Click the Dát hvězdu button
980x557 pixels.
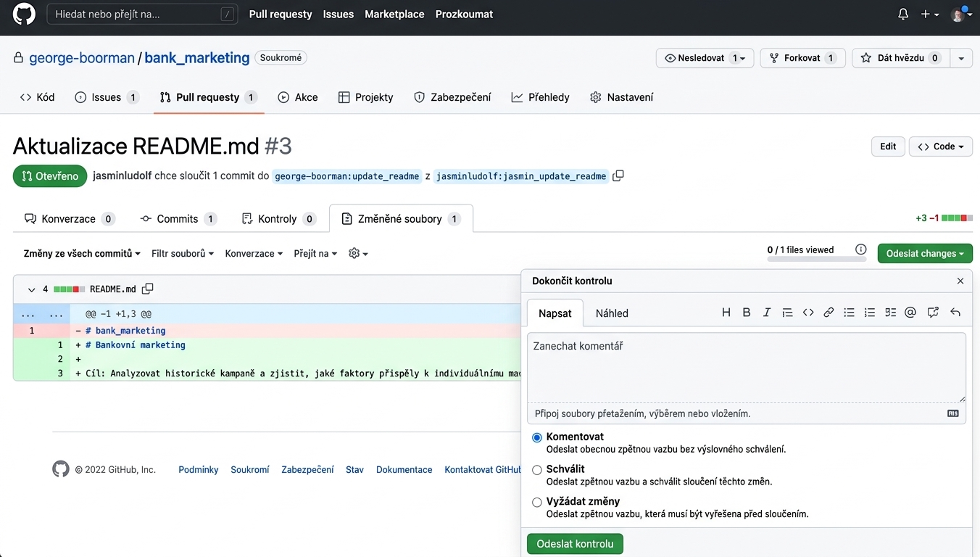pyautogui.click(x=901, y=58)
